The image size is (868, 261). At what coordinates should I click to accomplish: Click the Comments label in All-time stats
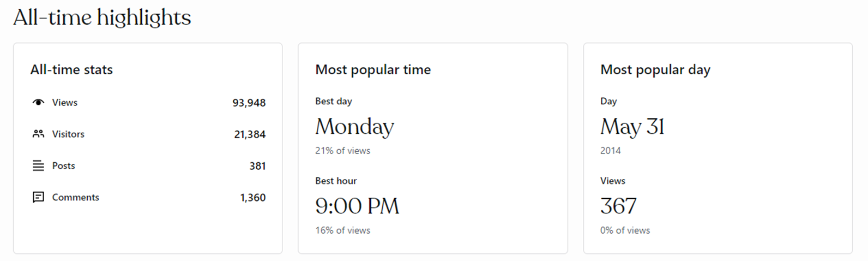(75, 197)
